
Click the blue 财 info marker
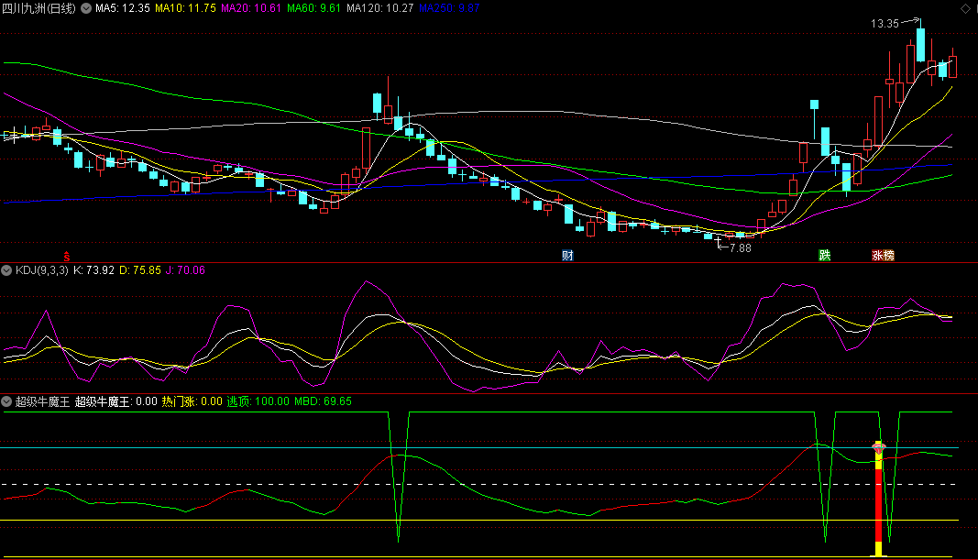pos(567,256)
